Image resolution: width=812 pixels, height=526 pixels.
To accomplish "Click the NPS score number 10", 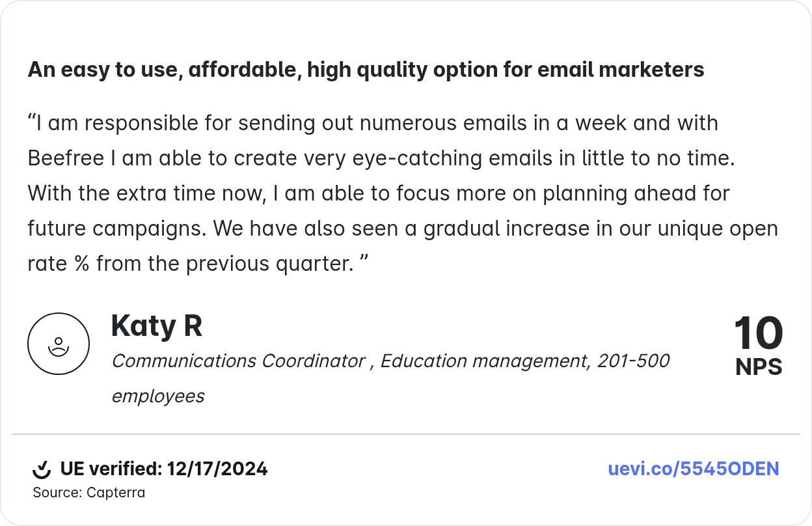I will [758, 334].
